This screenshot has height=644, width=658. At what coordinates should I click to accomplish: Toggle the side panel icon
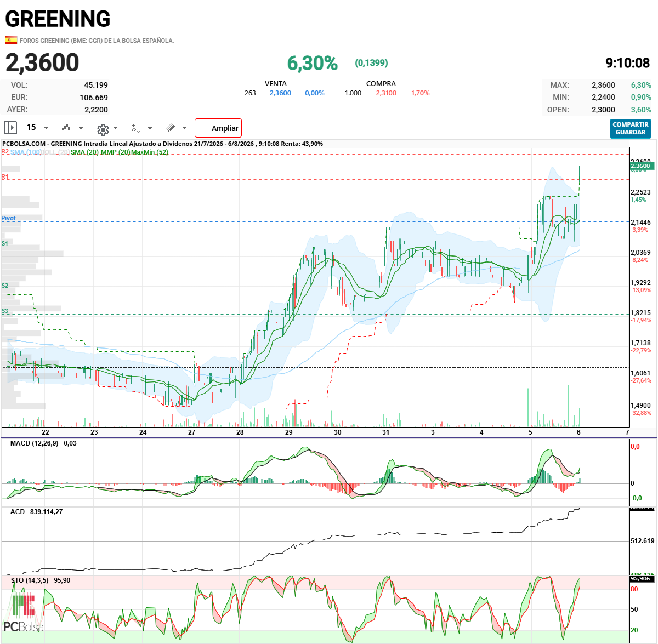[10, 128]
